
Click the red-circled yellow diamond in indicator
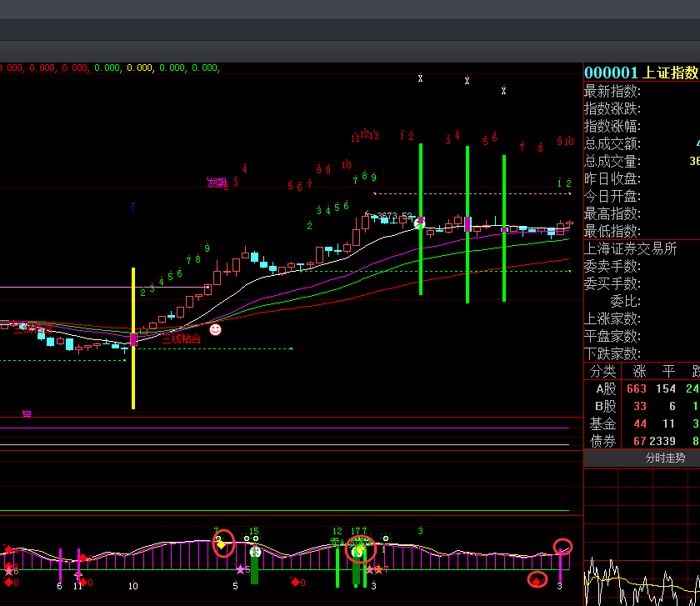click(x=222, y=543)
